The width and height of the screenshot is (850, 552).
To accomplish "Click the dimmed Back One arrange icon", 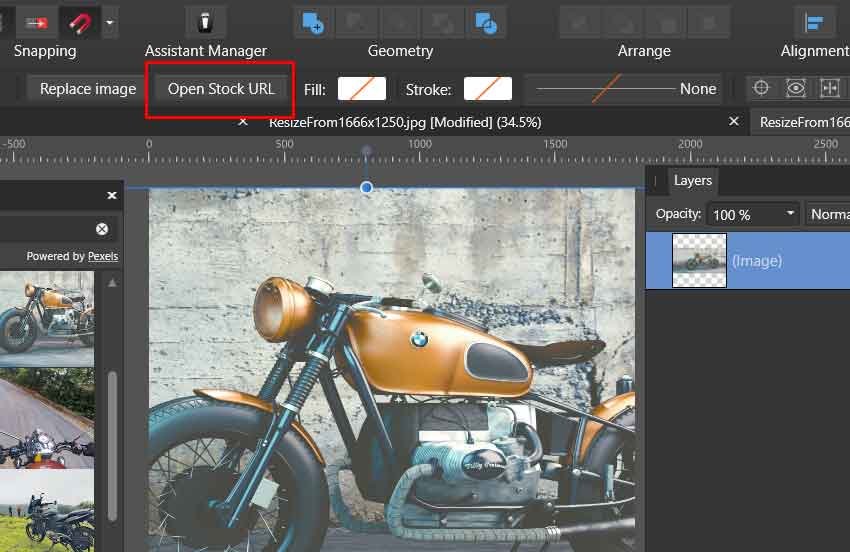I will 623,23.
